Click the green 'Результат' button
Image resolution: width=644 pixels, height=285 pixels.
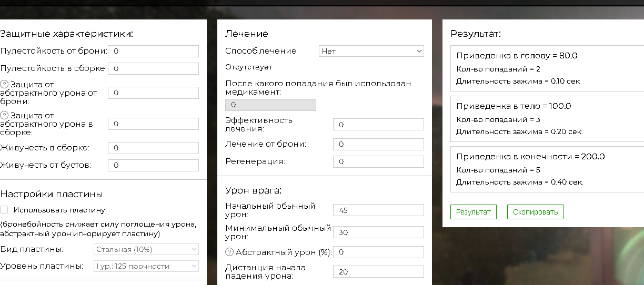tap(474, 212)
